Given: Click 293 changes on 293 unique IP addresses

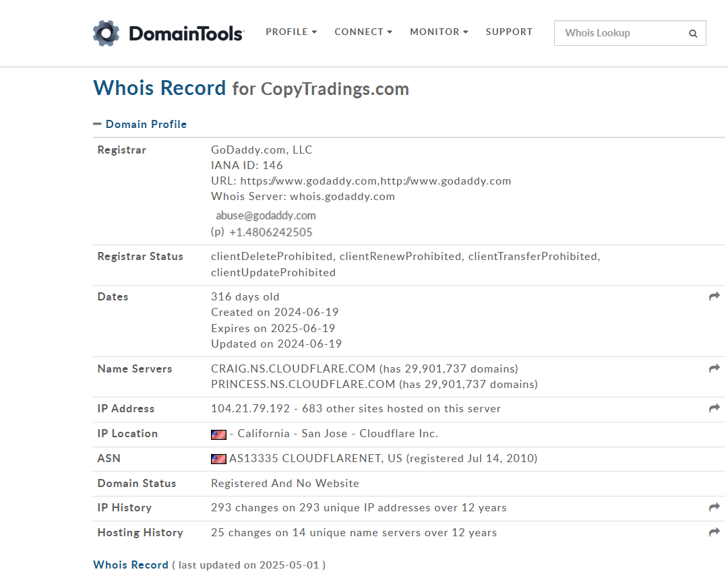Looking at the screenshot, I should [x=359, y=507].
